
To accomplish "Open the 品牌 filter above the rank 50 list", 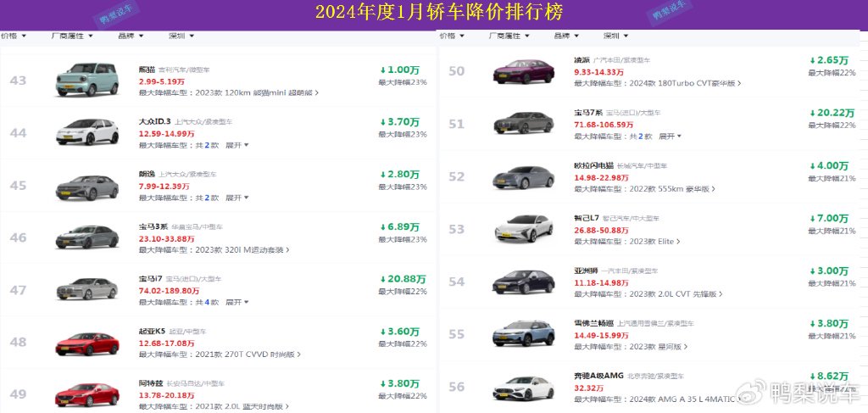I will coord(566,36).
